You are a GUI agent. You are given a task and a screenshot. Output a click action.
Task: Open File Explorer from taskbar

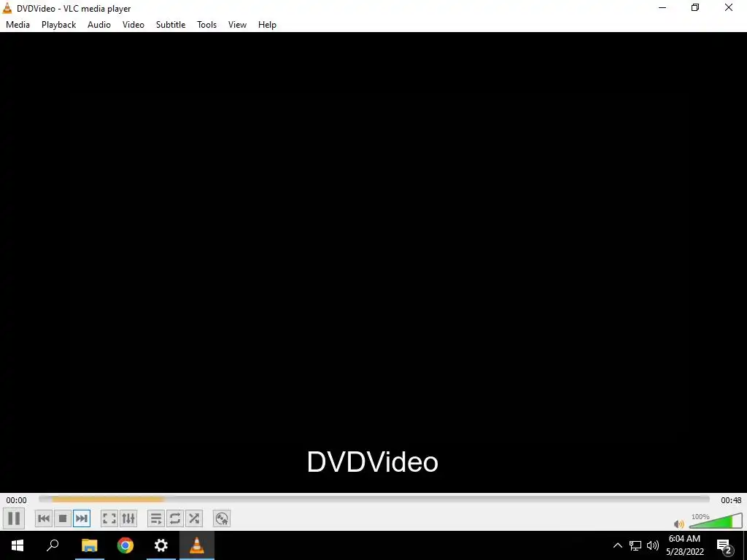[x=89, y=545]
